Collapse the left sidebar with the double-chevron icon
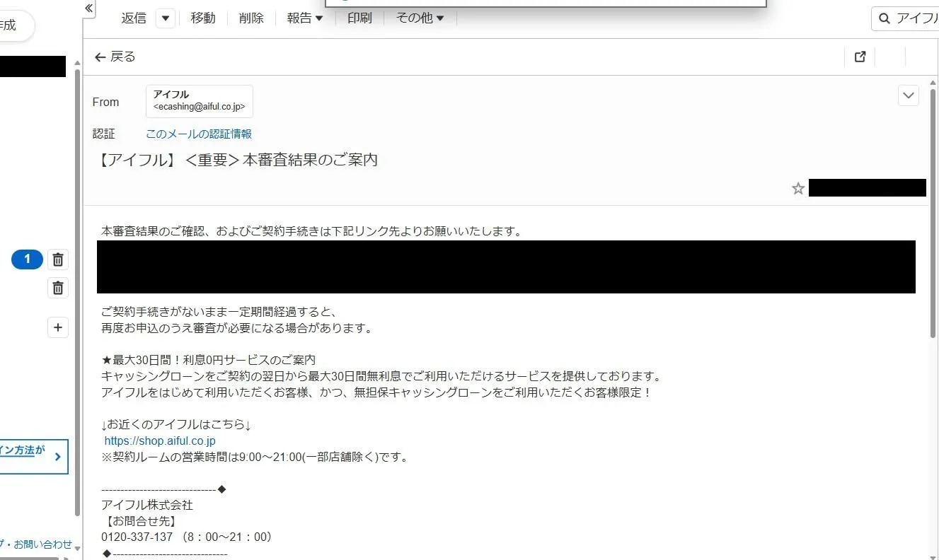 coord(88,8)
